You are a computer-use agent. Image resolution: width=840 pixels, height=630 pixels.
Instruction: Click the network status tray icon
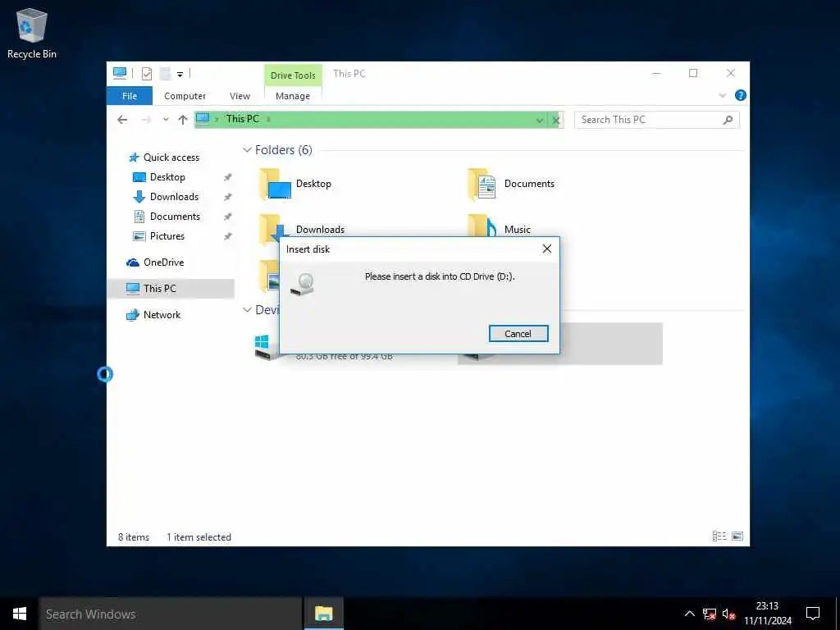tap(710, 614)
